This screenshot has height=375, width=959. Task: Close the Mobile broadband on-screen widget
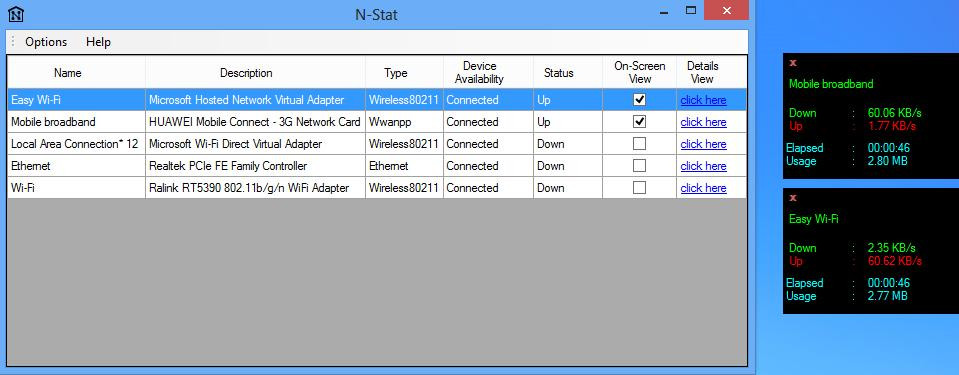coord(793,62)
